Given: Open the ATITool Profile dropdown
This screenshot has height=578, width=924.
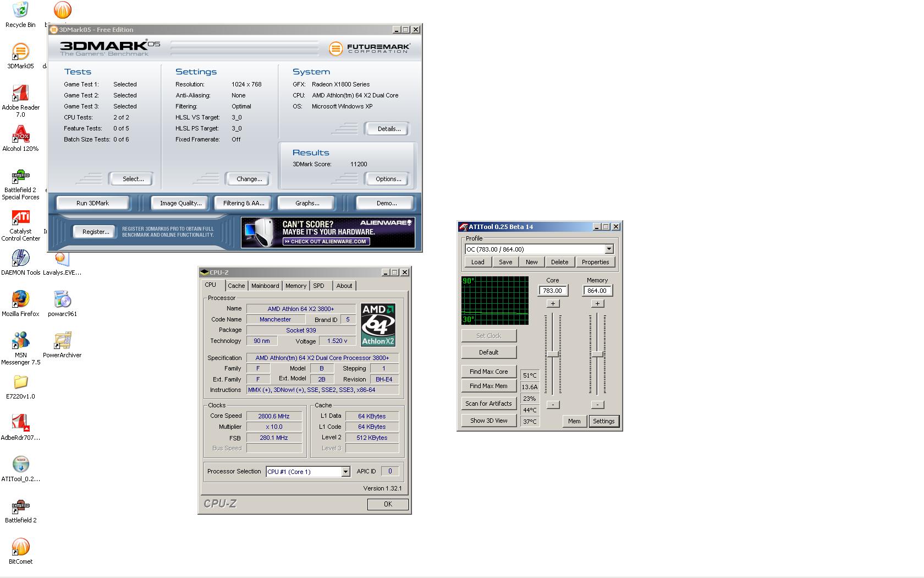Looking at the screenshot, I should [609, 249].
